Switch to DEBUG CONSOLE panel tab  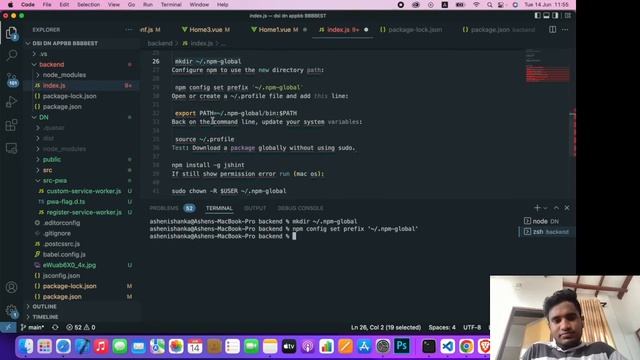pyautogui.click(x=300, y=208)
